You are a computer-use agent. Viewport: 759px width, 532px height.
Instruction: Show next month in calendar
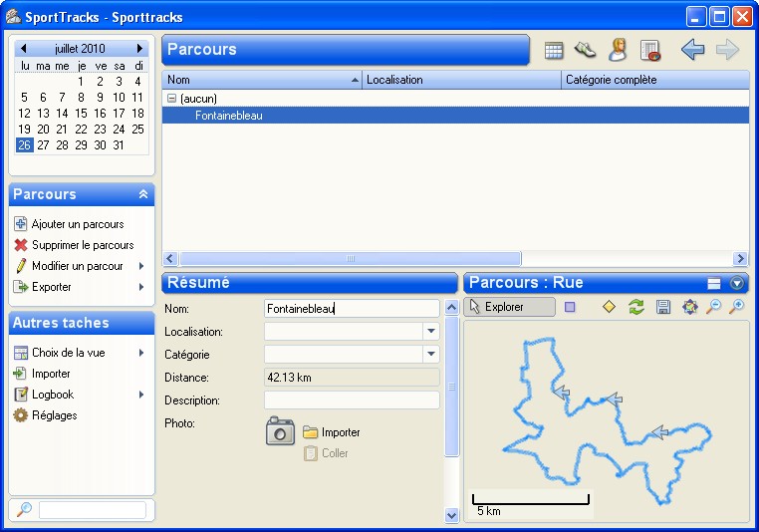tap(139, 48)
